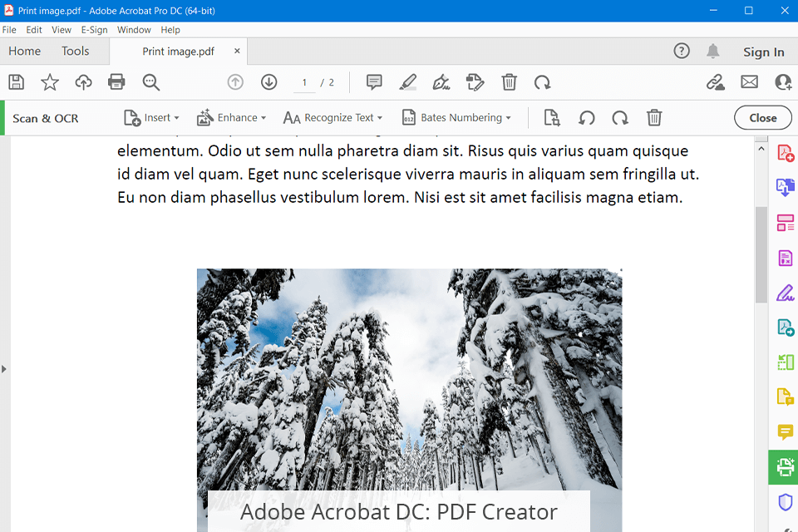
Task: Open Create PDF tool in right pane
Action: [x=786, y=153]
